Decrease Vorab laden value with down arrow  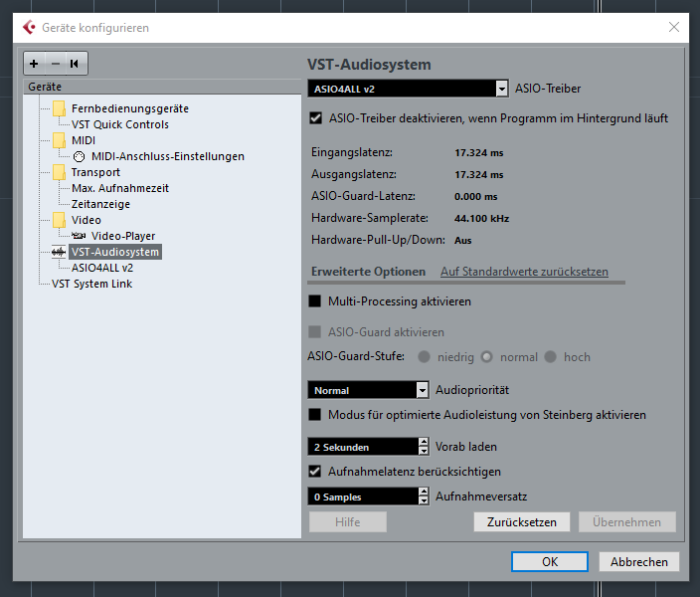424,451
